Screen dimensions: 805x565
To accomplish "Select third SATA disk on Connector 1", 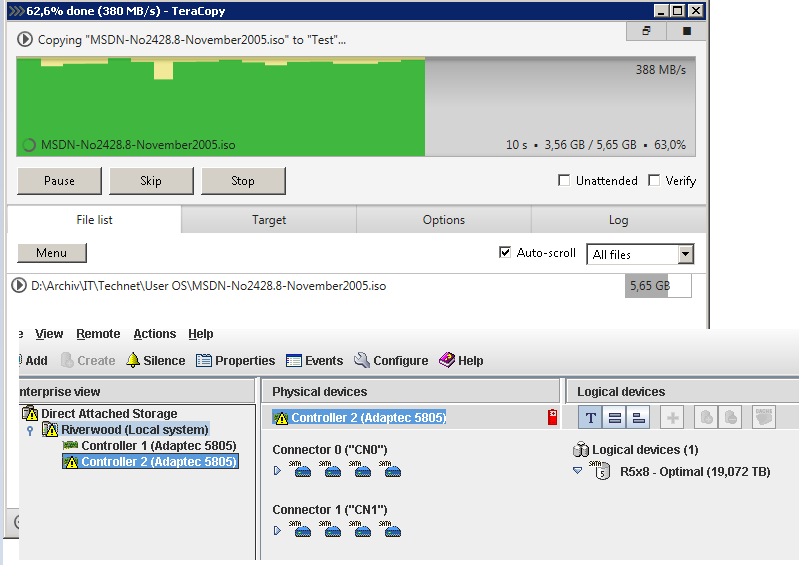I will [362, 530].
